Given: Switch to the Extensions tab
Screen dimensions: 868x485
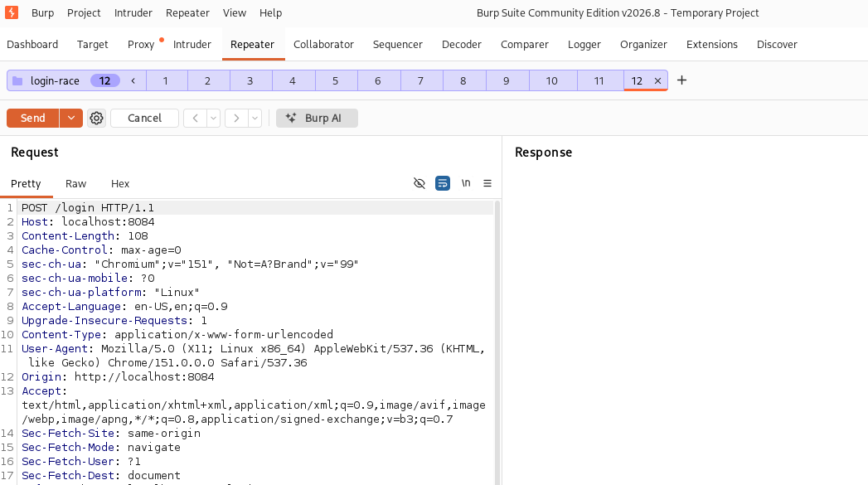Looking at the screenshot, I should tap(712, 44).
